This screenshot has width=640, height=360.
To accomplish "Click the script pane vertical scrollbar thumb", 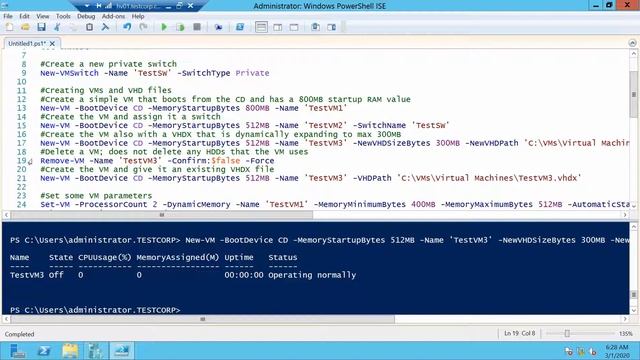I will pos(633,94).
